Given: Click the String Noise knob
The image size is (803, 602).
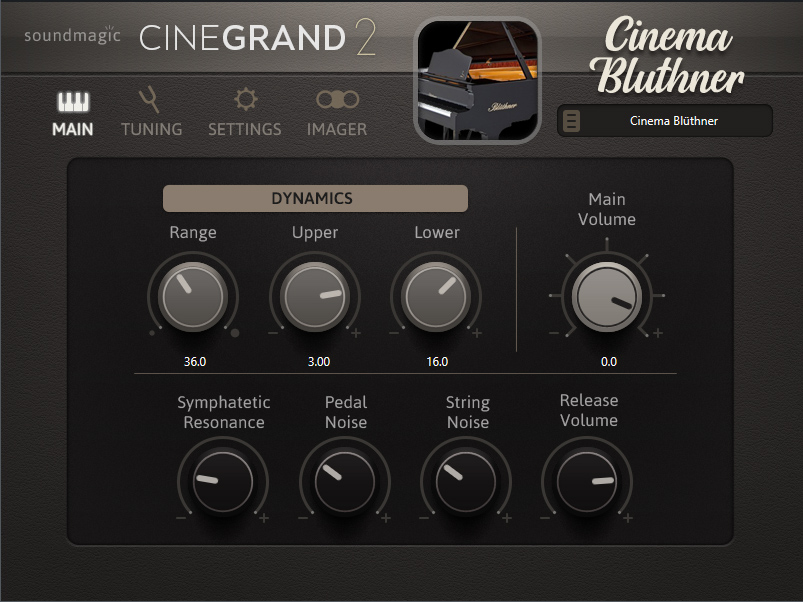Looking at the screenshot, I should click(466, 482).
